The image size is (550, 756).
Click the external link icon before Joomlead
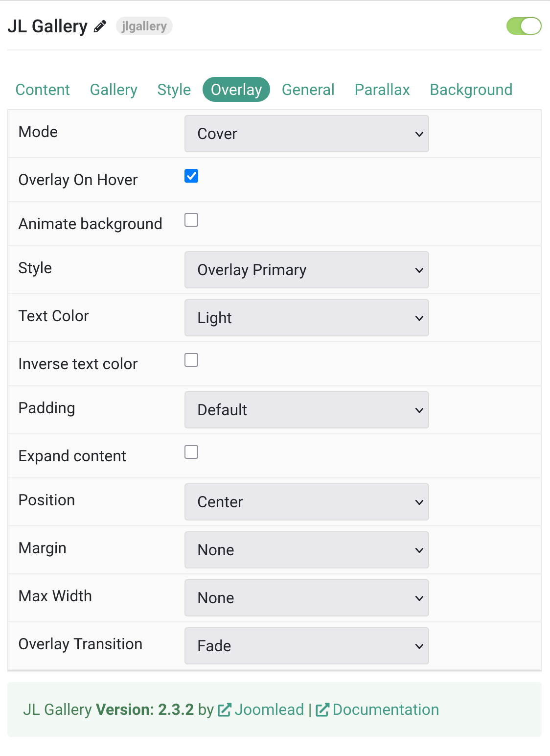point(224,710)
